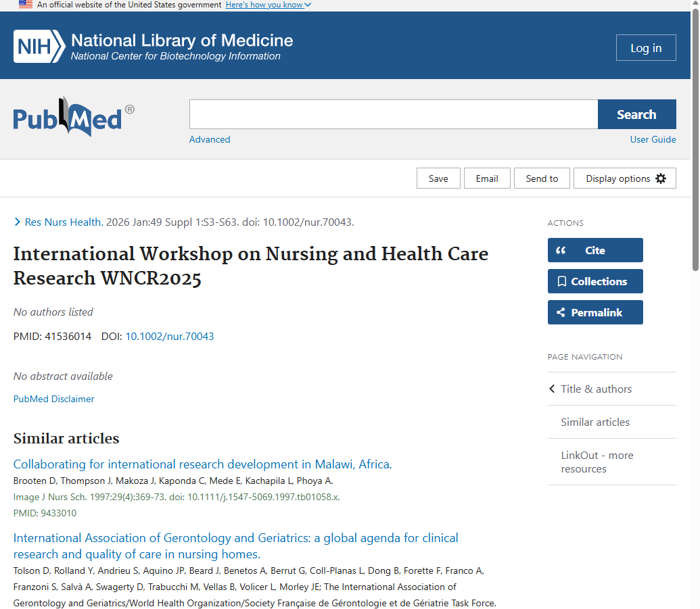Click the US flag icon

click(26, 5)
